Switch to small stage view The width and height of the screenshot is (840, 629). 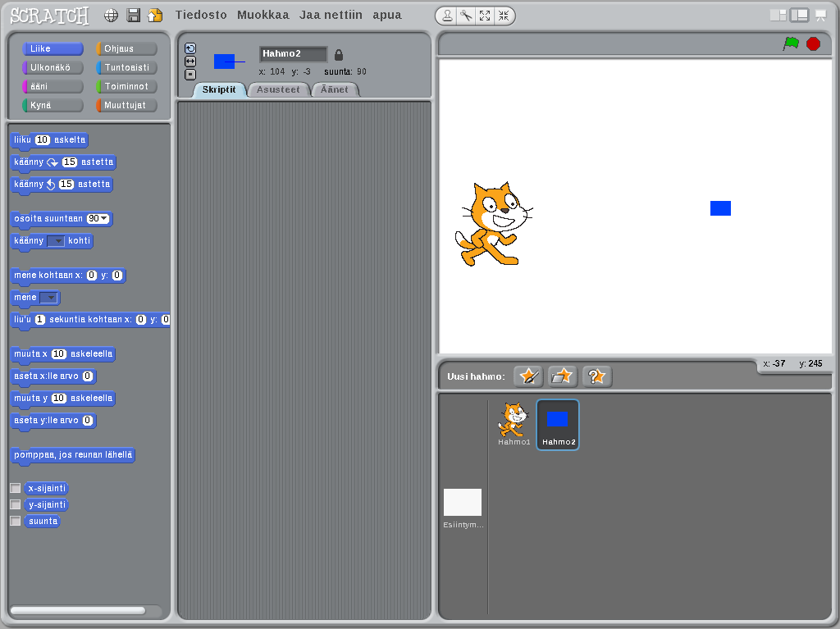click(x=778, y=16)
